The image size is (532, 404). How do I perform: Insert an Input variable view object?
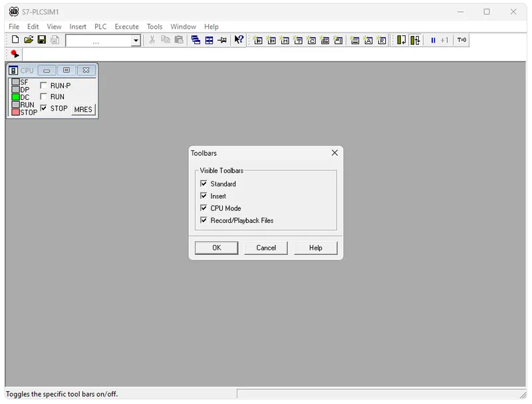coord(258,41)
